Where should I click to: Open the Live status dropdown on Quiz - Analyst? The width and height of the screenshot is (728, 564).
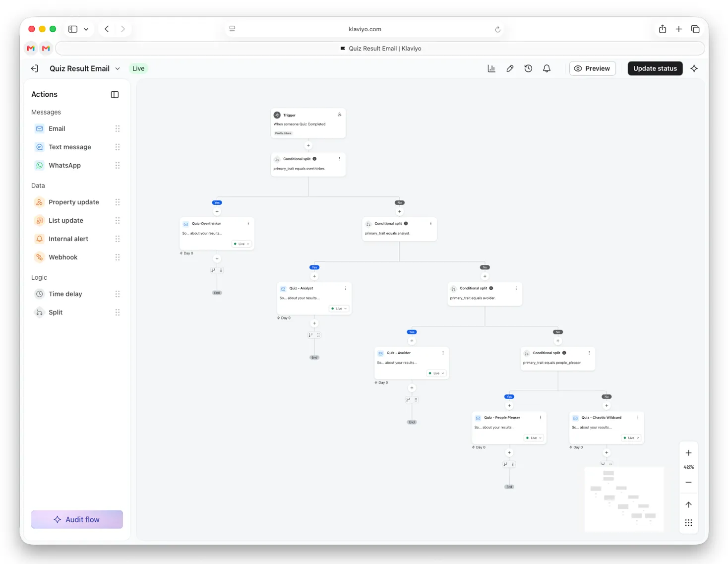[x=339, y=309]
